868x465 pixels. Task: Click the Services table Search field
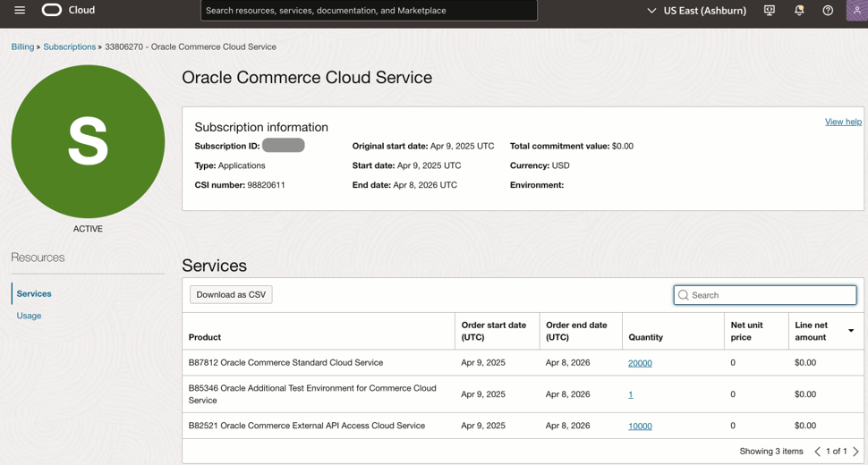pyautogui.click(x=765, y=295)
